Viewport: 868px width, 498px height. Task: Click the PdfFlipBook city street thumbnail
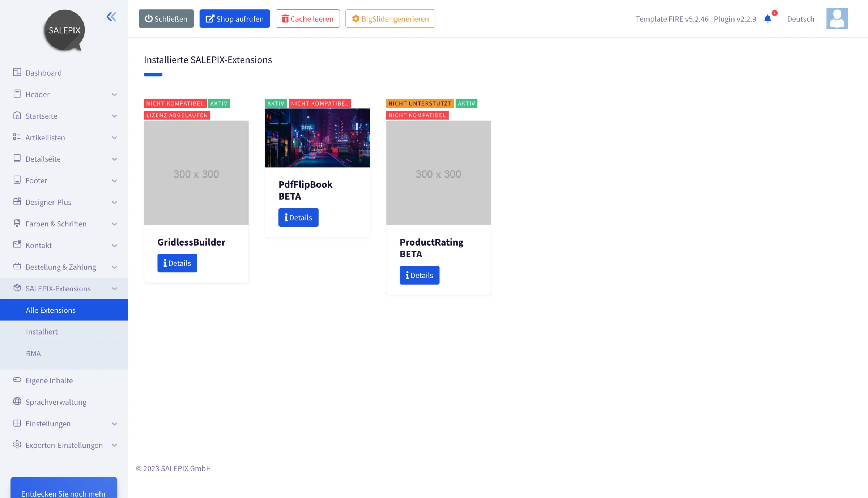coord(318,138)
